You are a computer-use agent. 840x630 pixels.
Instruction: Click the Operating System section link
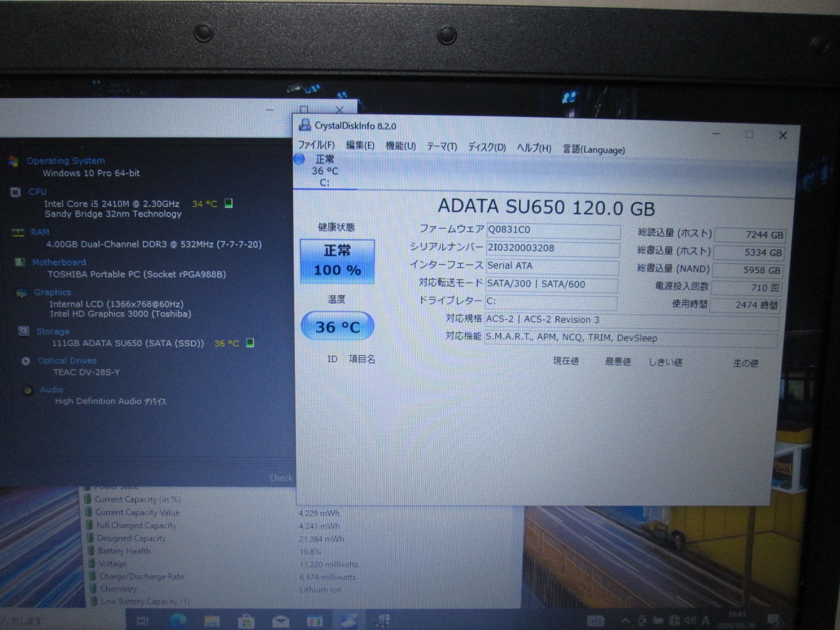[66, 161]
